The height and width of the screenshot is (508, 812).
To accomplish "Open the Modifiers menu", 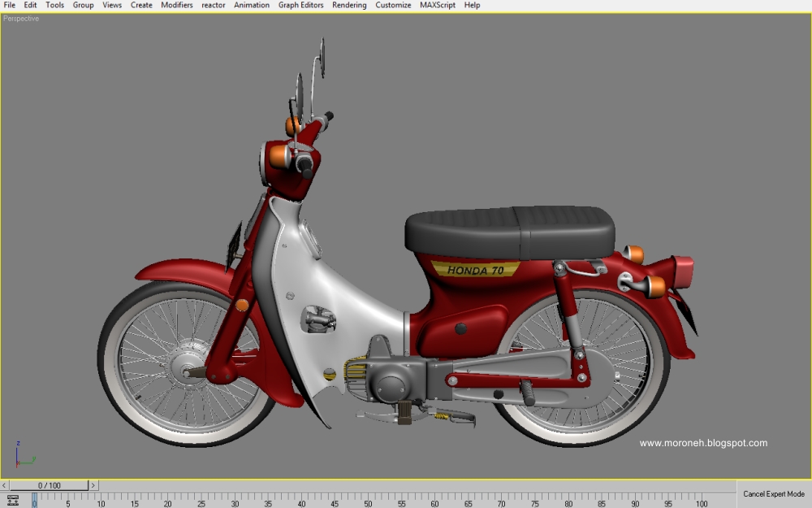I will [176, 5].
